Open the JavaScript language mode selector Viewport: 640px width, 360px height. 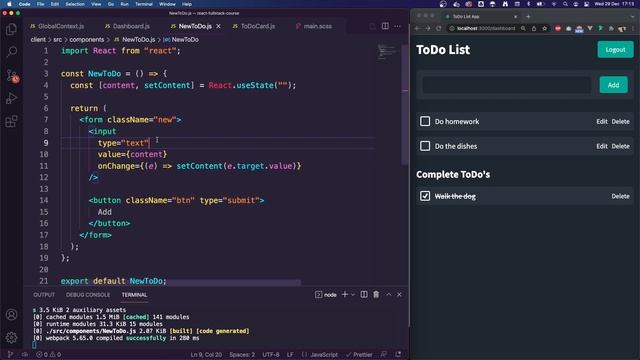click(320, 354)
